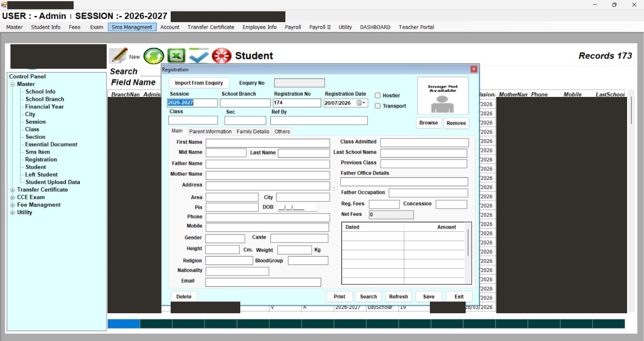The height and width of the screenshot is (341, 644).
Task: Click the DOB date field
Action: click(297, 207)
